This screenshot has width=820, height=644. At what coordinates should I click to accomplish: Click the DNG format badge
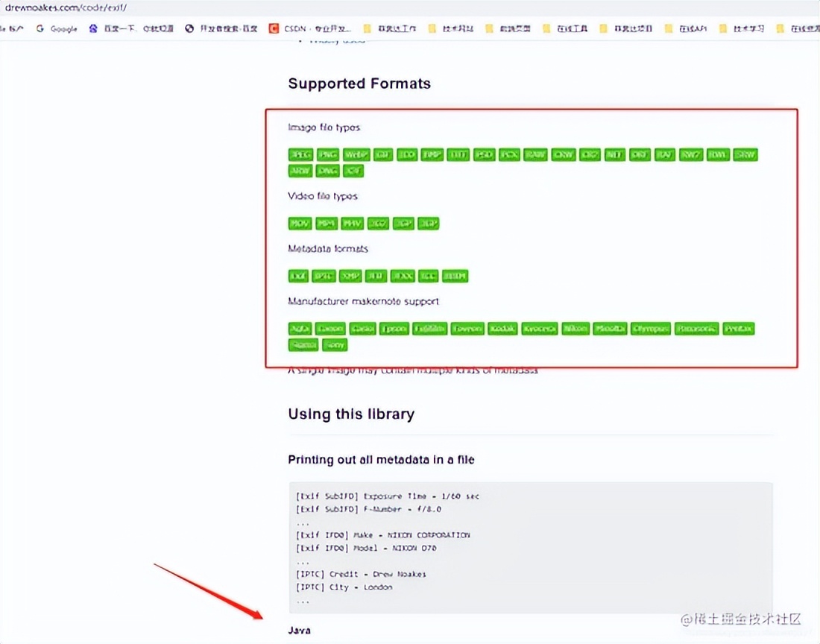tap(328, 171)
